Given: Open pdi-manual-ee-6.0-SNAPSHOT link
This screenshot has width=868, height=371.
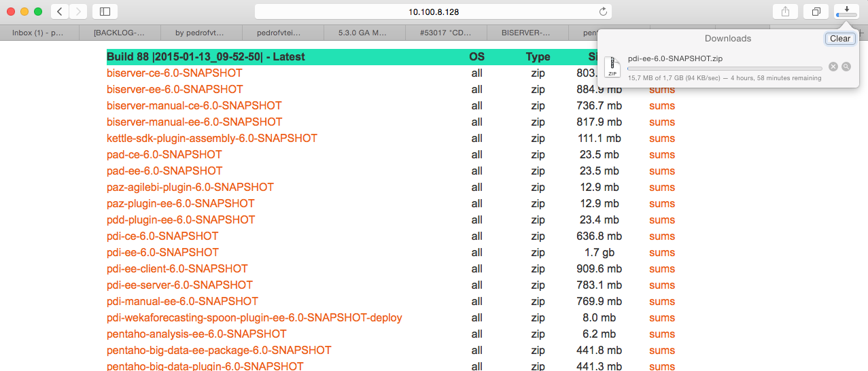Looking at the screenshot, I should click(182, 301).
